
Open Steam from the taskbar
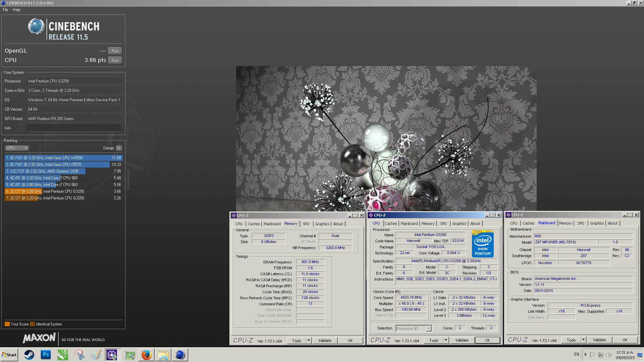click(x=29, y=355)
